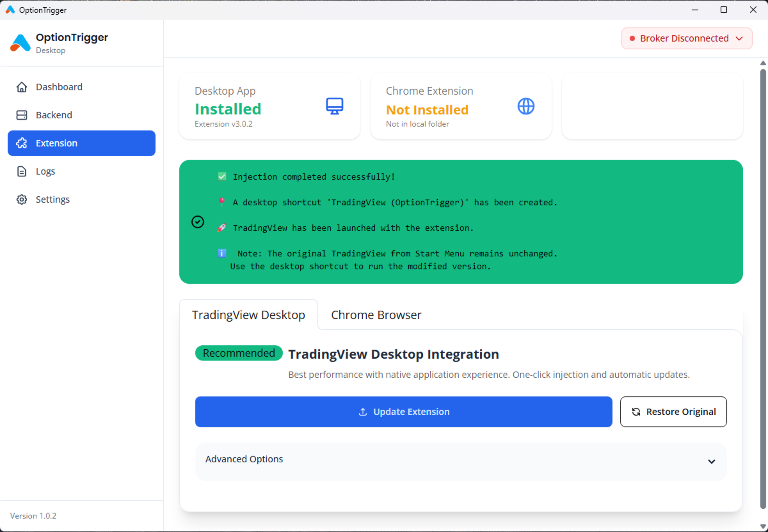
Task: Click the OptionTrigger logo in sidebar
Action: click(20, 43)
